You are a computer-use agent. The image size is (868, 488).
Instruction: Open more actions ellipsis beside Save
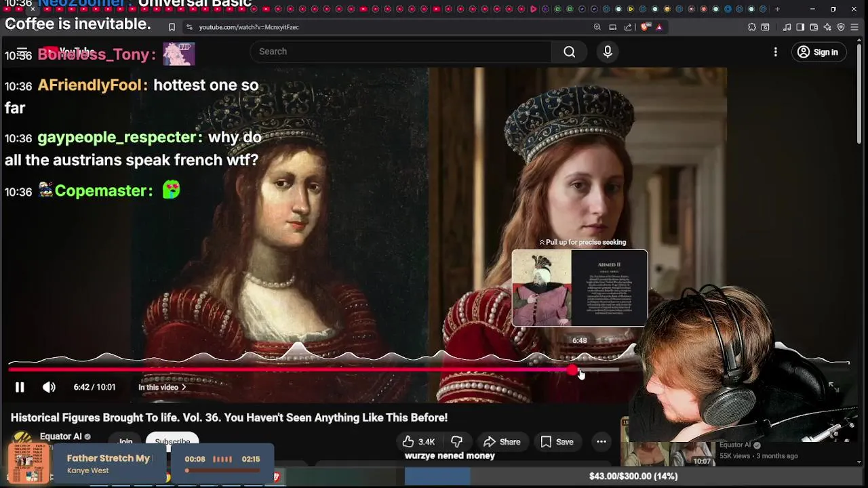[x=601, y=442]
